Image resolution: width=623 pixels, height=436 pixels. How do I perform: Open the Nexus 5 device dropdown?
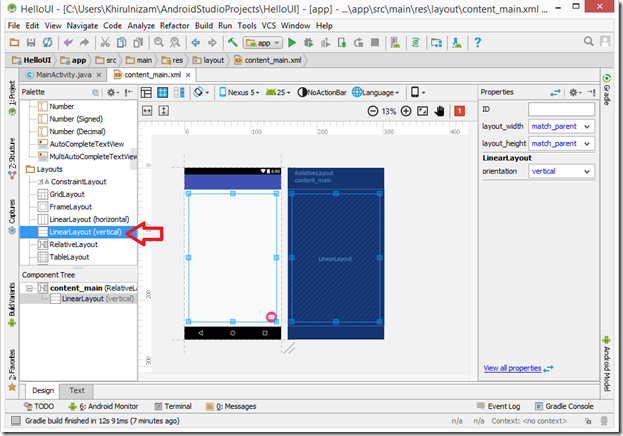(x=241, y=92)
